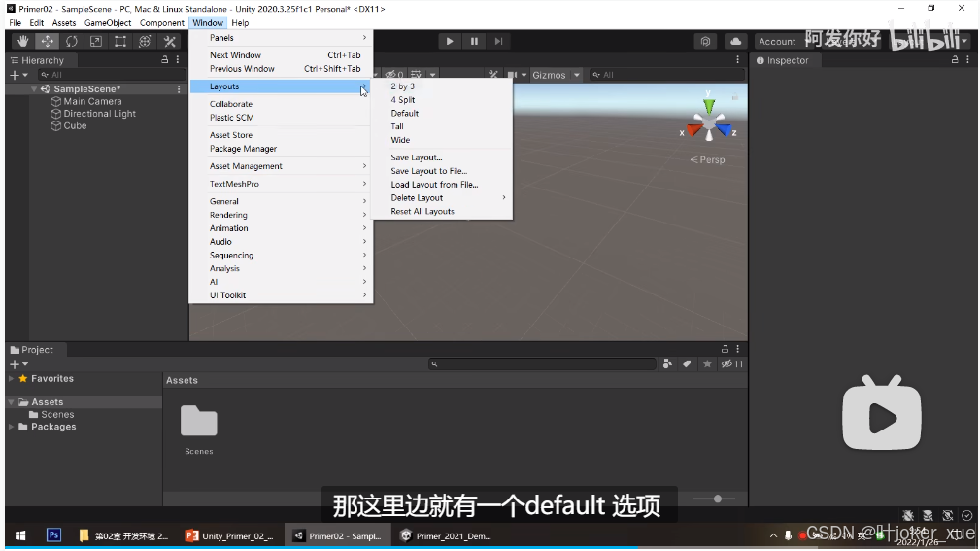Open the Account dropdown
980x551 pixels.
[778, 41]
